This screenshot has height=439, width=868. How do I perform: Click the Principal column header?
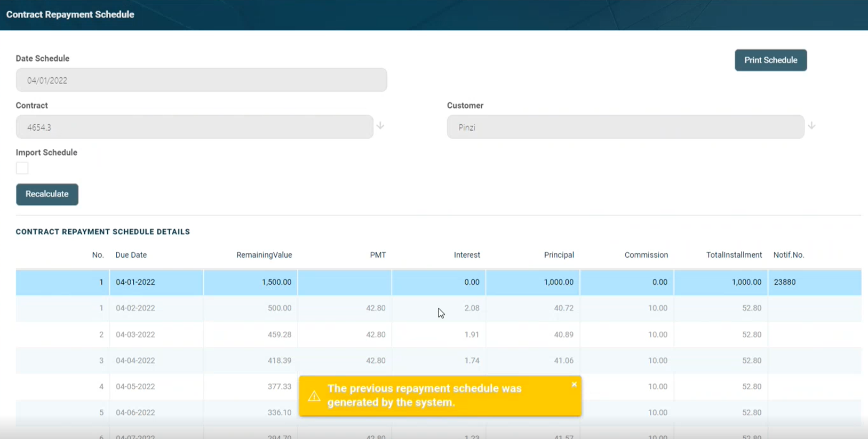[x=559, y=255]
